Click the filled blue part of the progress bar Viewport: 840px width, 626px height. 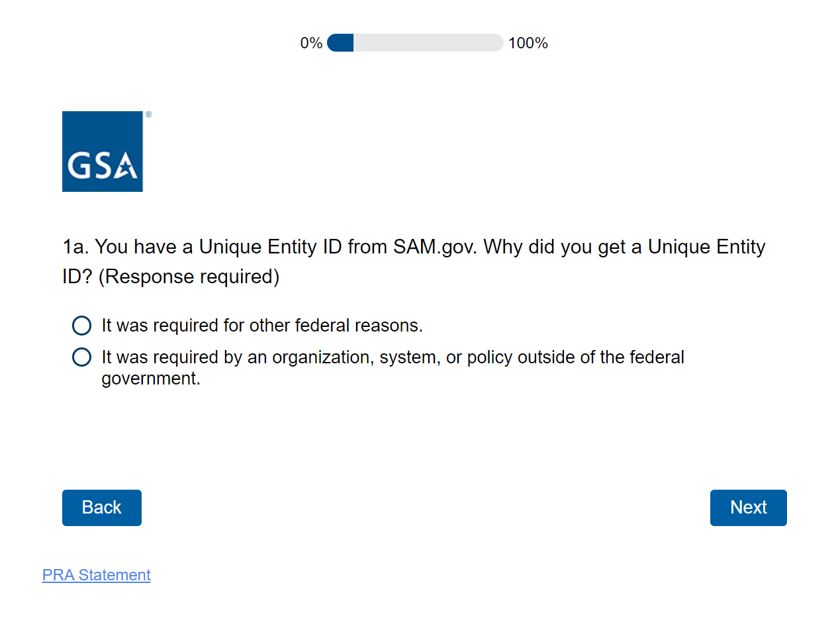[340, 43]
